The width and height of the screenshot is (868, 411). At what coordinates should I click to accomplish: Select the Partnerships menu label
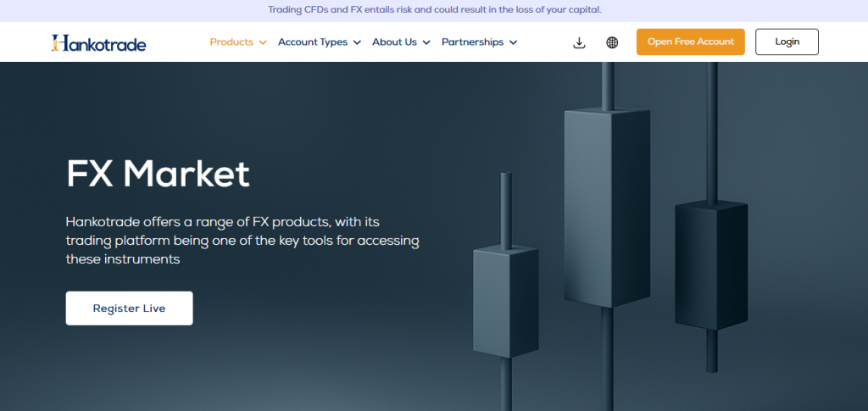[x=472, y=42]
